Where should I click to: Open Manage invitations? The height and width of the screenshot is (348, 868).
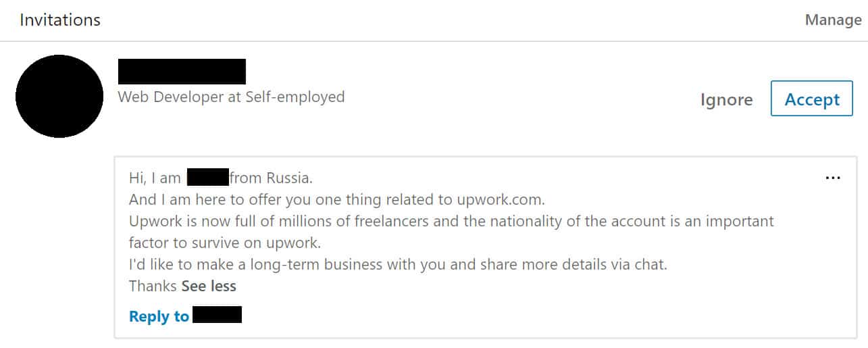pos(833,20)
